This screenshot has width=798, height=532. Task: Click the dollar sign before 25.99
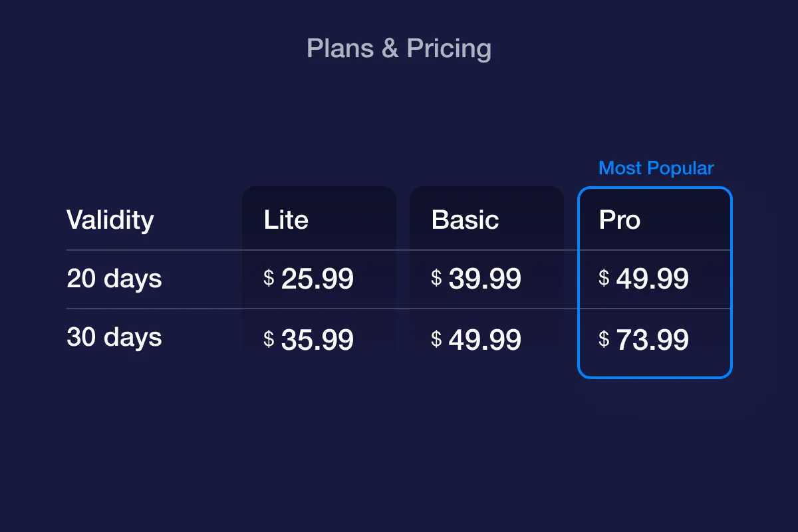click(269, 278)
